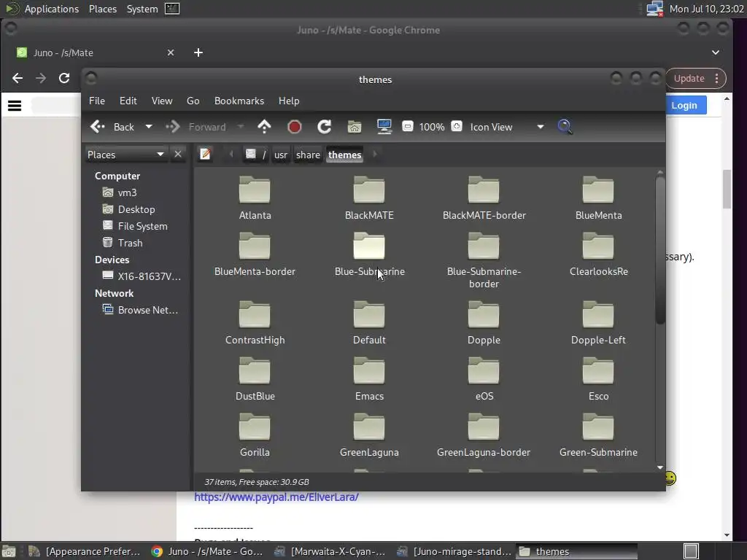The width and height of the screenshot is (747, 560).
Task: Select the Gorilla folder
Action: pyautogui.click(x=255, y=435)
